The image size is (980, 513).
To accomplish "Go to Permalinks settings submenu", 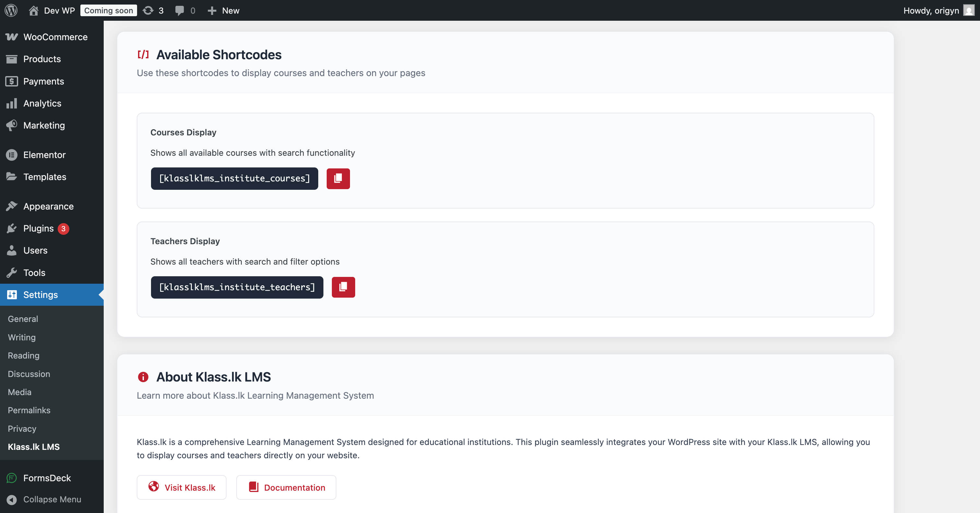I will click(x=29, y=410).
